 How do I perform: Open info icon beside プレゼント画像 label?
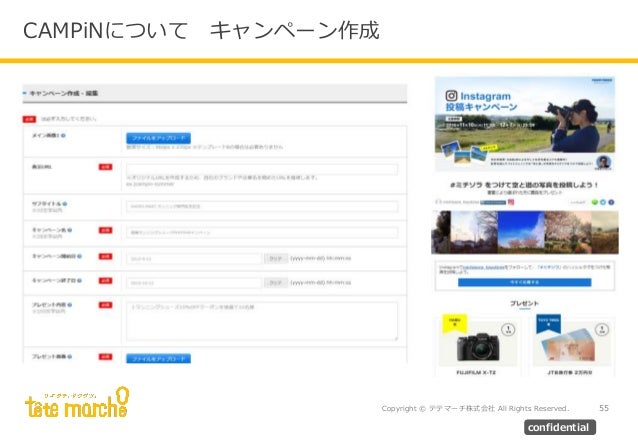click(70, 357)
